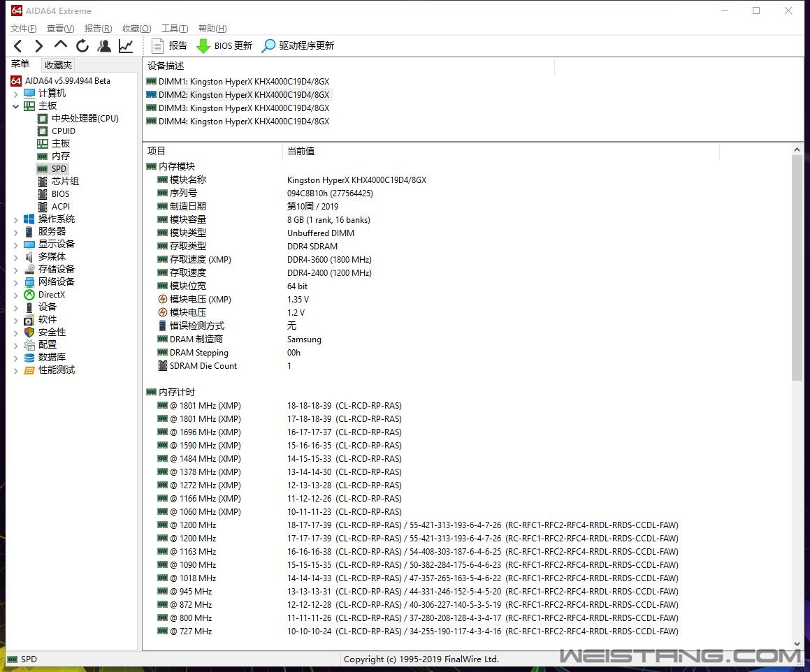Image resolution: width=810 pixels, height=672 pixels.
Task: Click the DirectX Xbox icon
Action: 29,294
